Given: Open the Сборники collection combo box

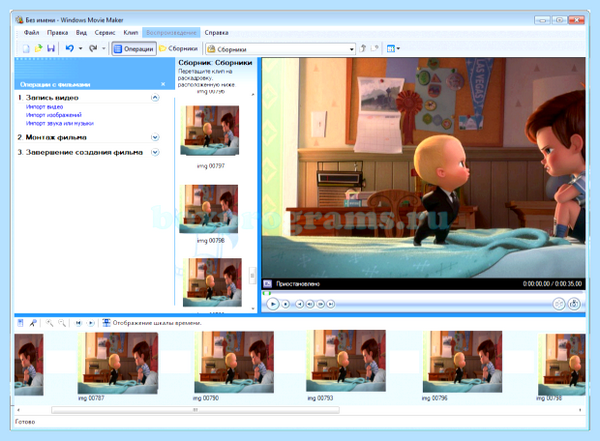Looking at the screenshot, I should pyautogui.click(x=280, y=49).
